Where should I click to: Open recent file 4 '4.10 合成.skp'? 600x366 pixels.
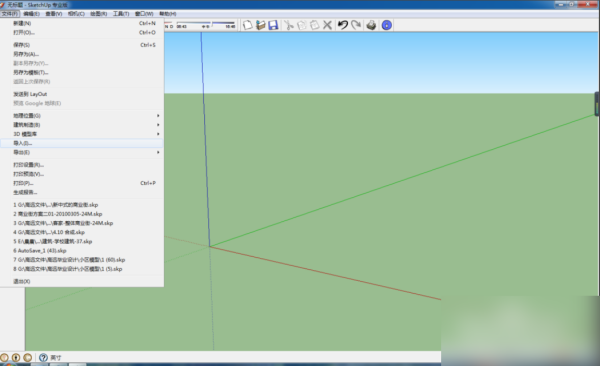(x=82, y=232)
